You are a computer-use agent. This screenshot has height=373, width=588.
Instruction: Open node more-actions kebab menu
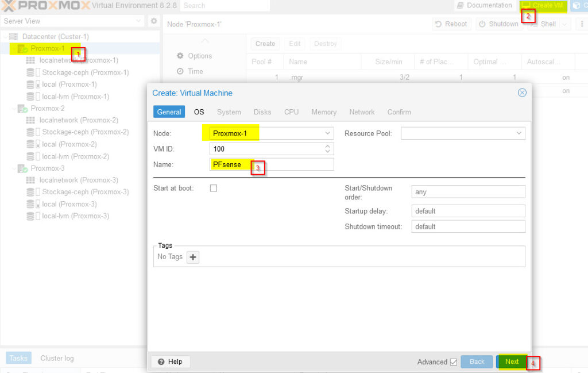(582, 24)
